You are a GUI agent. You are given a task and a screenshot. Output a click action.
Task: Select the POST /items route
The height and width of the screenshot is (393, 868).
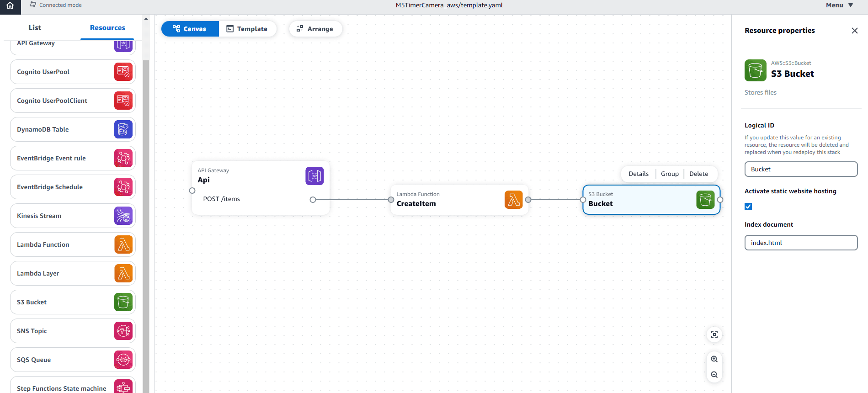pos(222,199)
